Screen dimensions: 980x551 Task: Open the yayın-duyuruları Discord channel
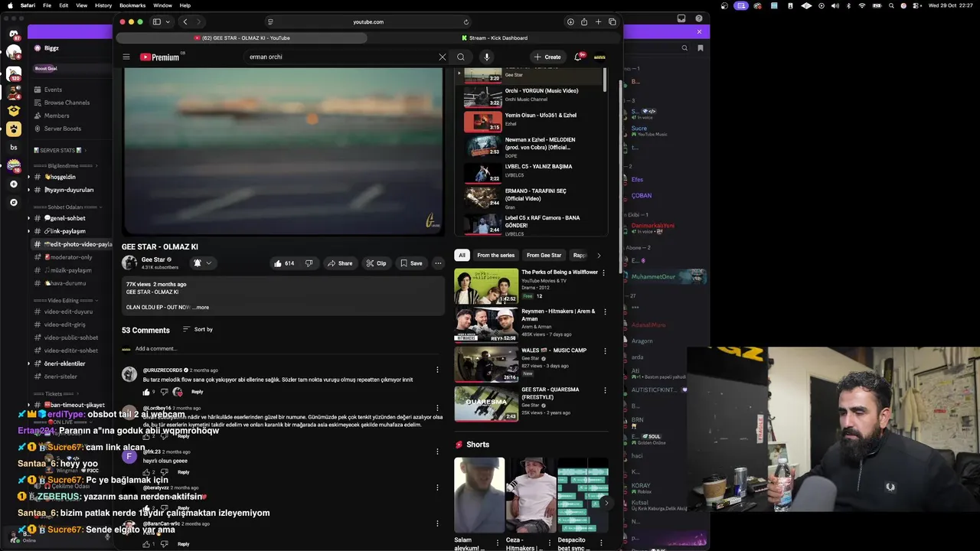(69, 190)
